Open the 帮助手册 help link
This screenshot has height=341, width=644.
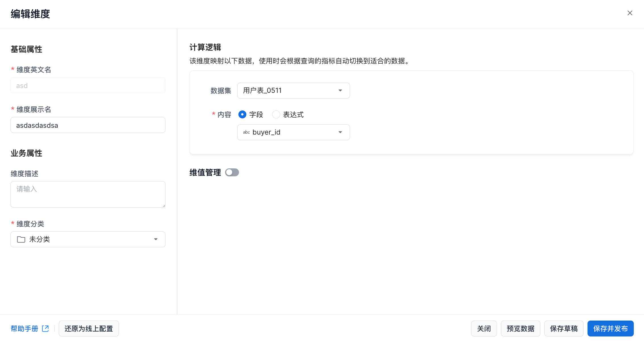[24, 329]
